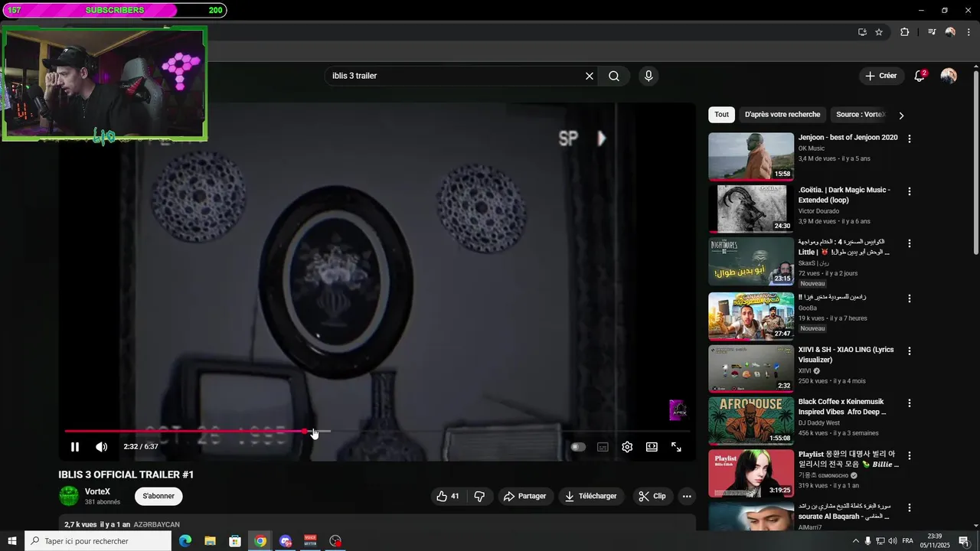Click the video progress bar

point(377,432)
